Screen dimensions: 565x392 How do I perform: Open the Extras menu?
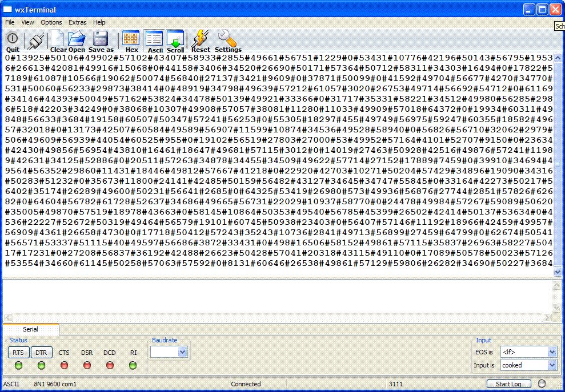pos(78,22)
